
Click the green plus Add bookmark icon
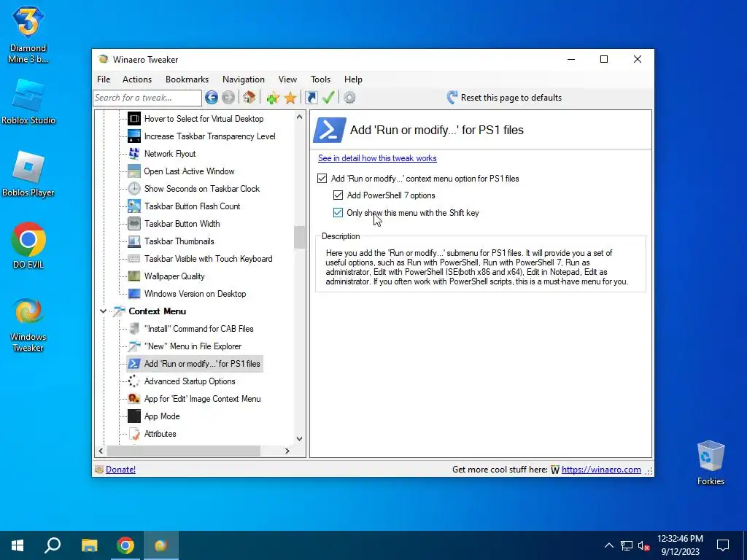pyautogui.click(x=273, y=98)
